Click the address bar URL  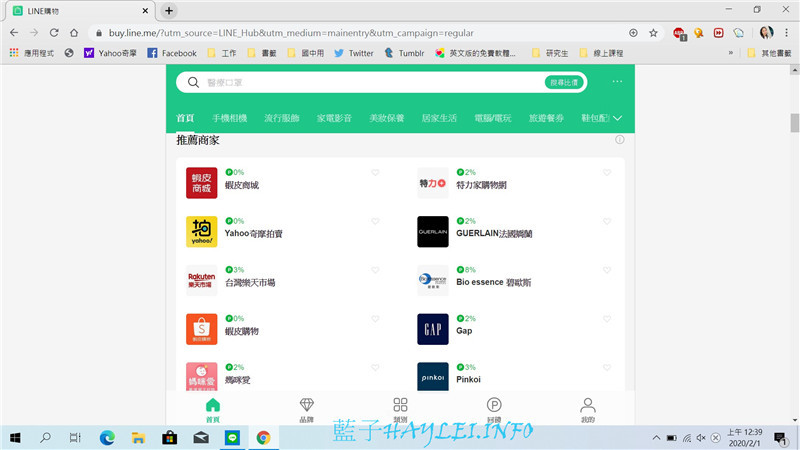(x=291, y=33)
